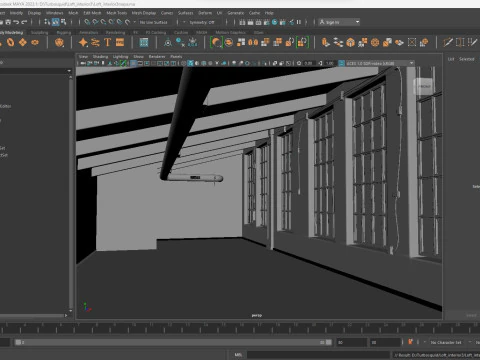Click the mirror shelf icon
The height and width of the screenshot is (360, 480).
[253, 42]
